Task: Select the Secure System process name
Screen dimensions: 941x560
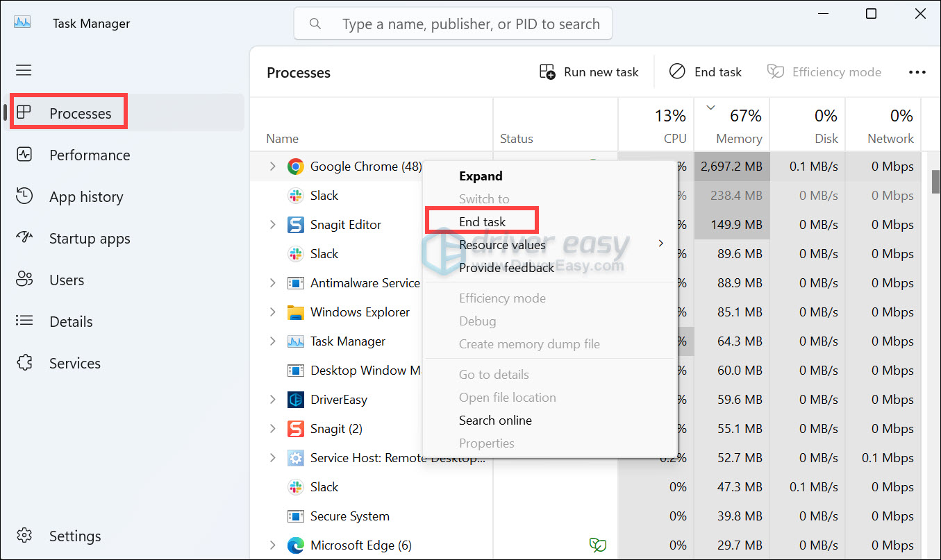Action: pos(349,516)
